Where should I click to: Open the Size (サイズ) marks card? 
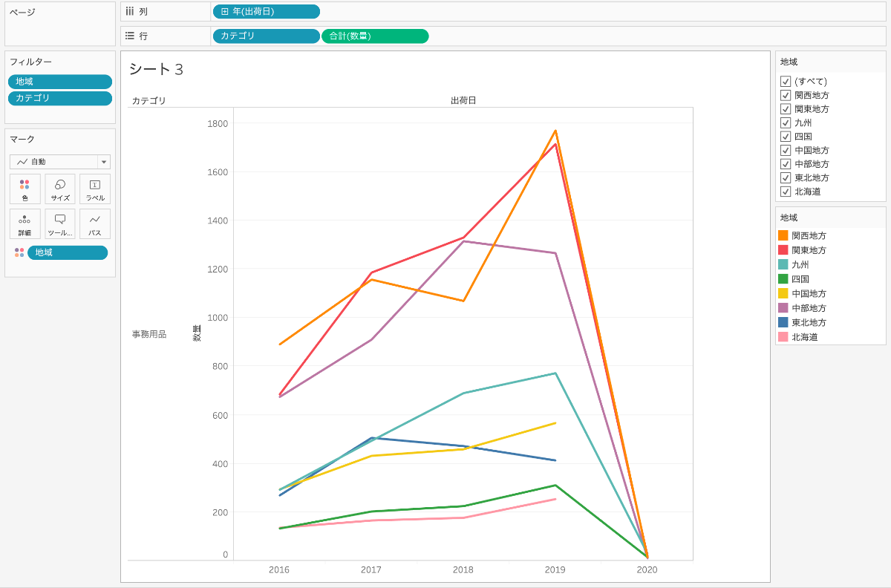point(60,189)
